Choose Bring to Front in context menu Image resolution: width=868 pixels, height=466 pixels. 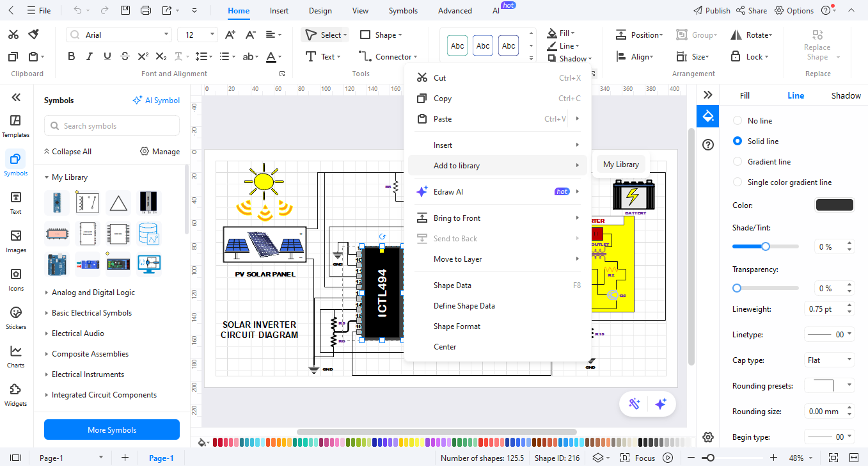[x=498, y=218]
